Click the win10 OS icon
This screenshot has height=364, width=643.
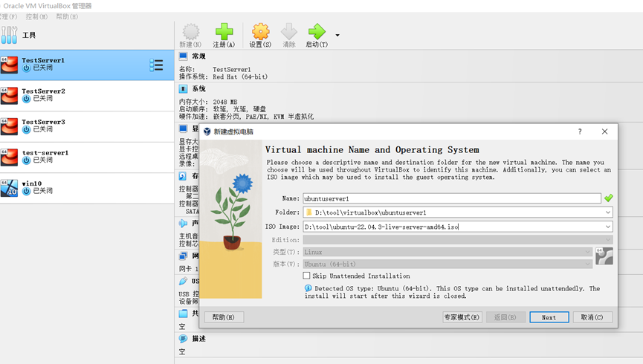pos(9,188)
